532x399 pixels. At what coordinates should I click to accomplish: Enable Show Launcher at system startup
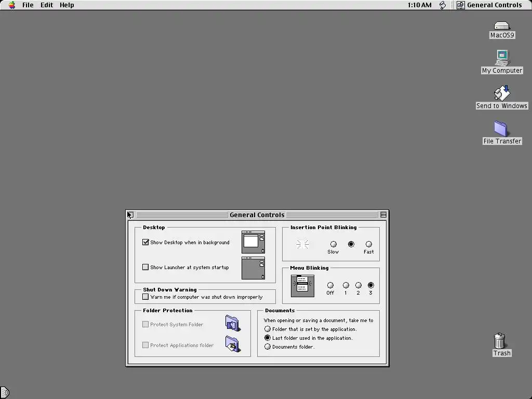(x=145, y=267)
